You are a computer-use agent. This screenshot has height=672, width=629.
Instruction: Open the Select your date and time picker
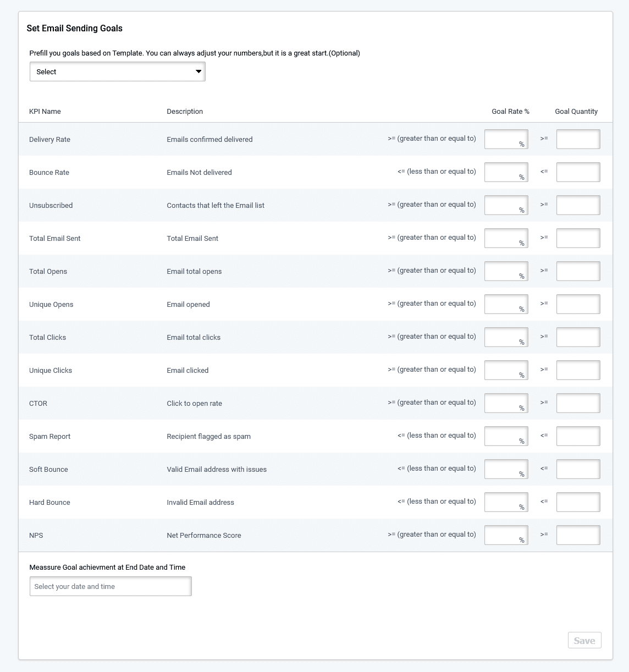[x=110, y=586]
